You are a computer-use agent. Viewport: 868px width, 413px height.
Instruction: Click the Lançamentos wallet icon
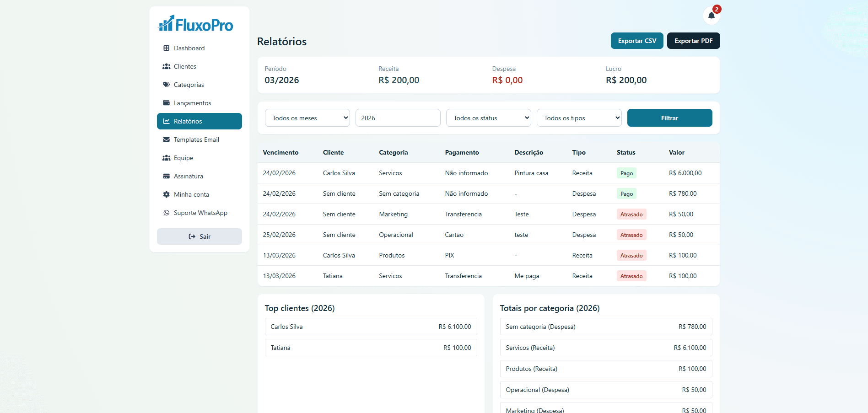point(167,103)
